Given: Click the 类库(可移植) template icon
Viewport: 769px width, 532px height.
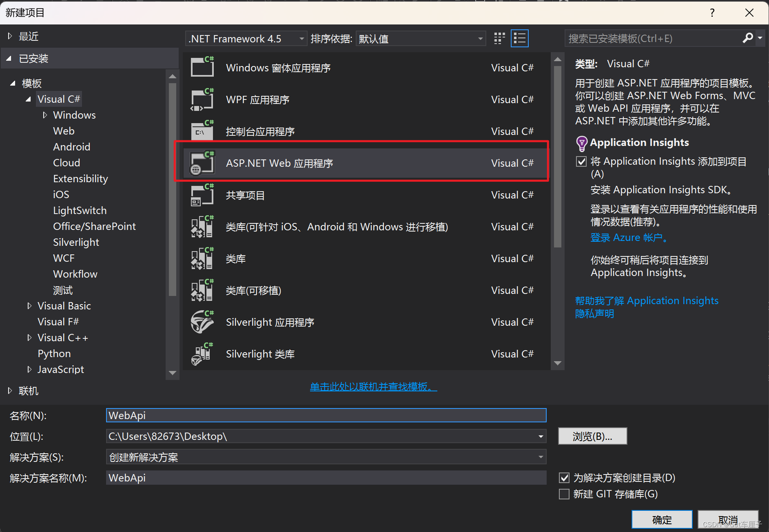Looking at the screenshot, I should (202, 290).
